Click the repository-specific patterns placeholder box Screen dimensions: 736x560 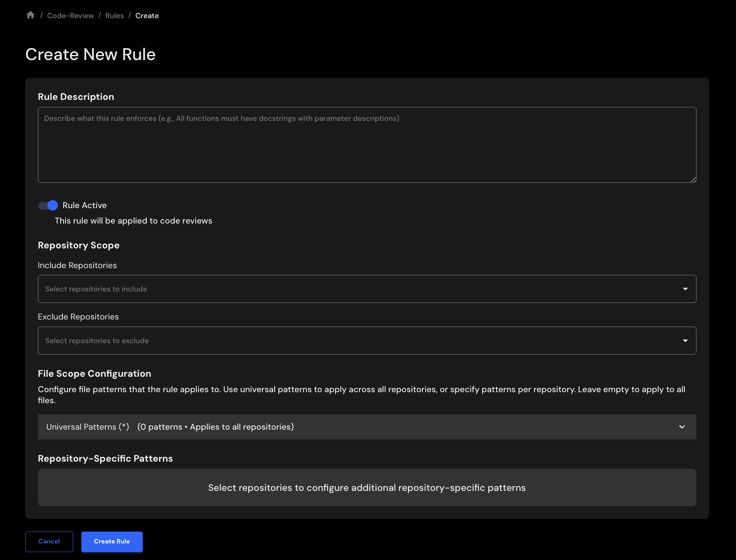[367, 488]
